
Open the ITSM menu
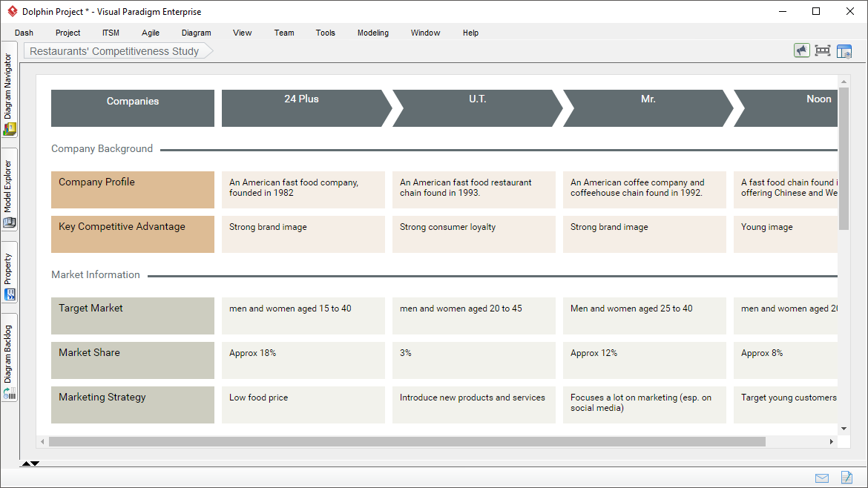tap(111, 33)
